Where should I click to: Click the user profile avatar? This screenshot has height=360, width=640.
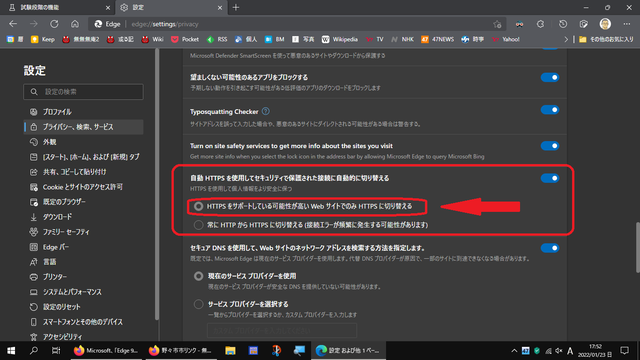click(x=605, y=24)
